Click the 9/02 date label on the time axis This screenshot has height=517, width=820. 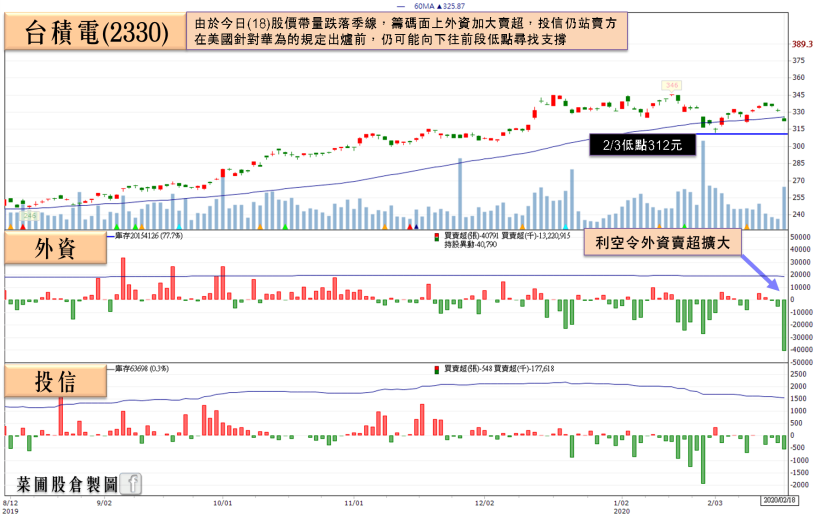pyautogui.click(x=104, y=503)
